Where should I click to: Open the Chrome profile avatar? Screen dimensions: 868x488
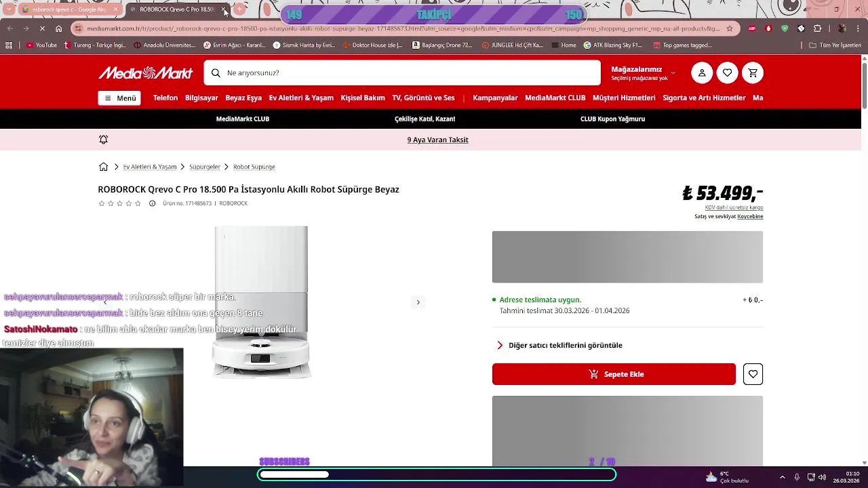click(x=842, y=28)
